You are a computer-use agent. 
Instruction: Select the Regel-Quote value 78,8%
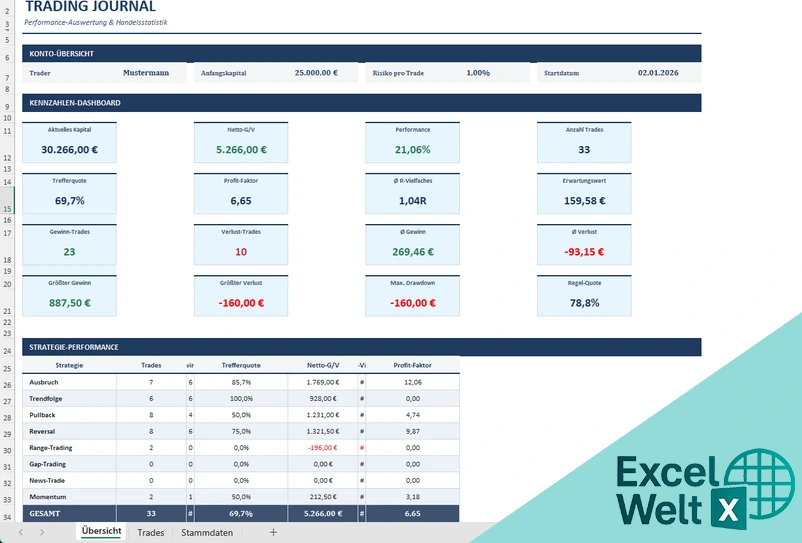[x=584, y=303]
